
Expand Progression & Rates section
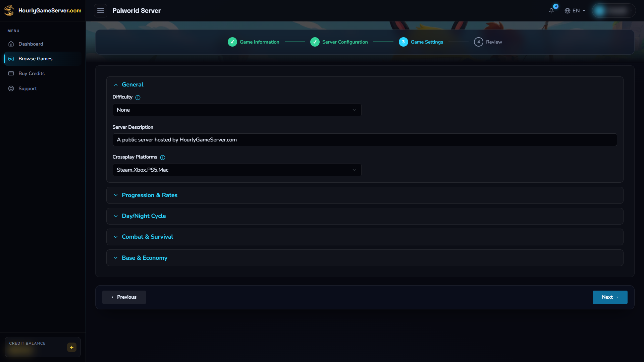365,195
